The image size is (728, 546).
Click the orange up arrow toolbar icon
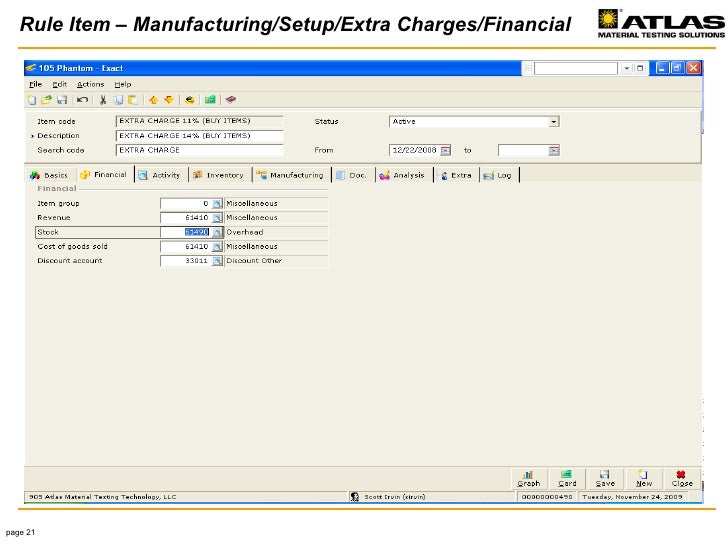(x=153, y=100)
